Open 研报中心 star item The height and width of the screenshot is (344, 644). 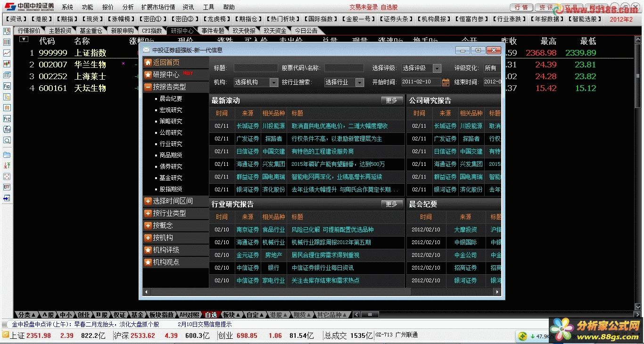click(175, 74)
